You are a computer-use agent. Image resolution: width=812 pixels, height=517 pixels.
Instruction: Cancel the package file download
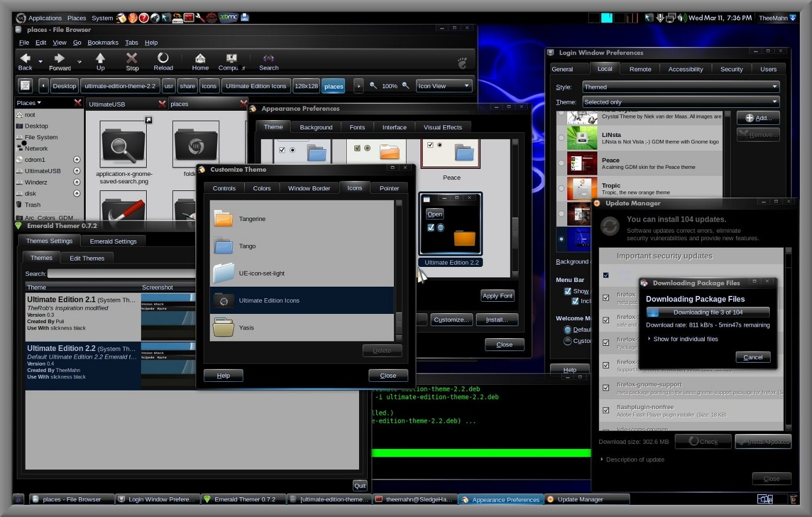pyautogui.click(x=753, y=357)
